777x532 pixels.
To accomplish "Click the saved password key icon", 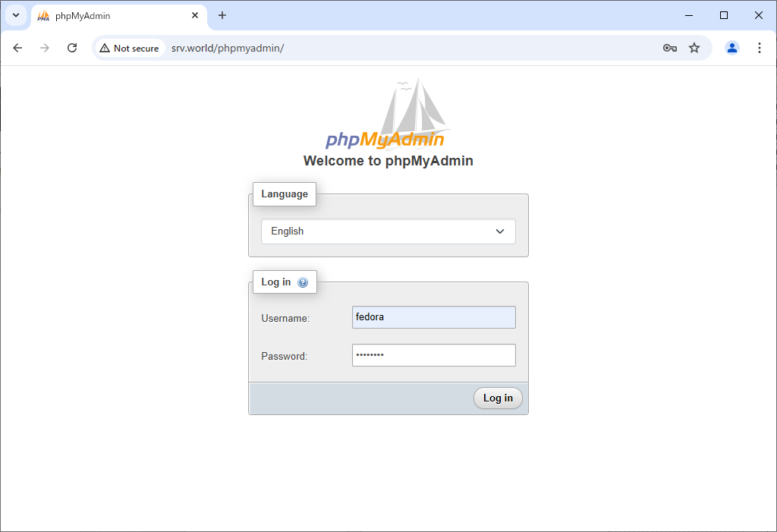I will point(669,48).
